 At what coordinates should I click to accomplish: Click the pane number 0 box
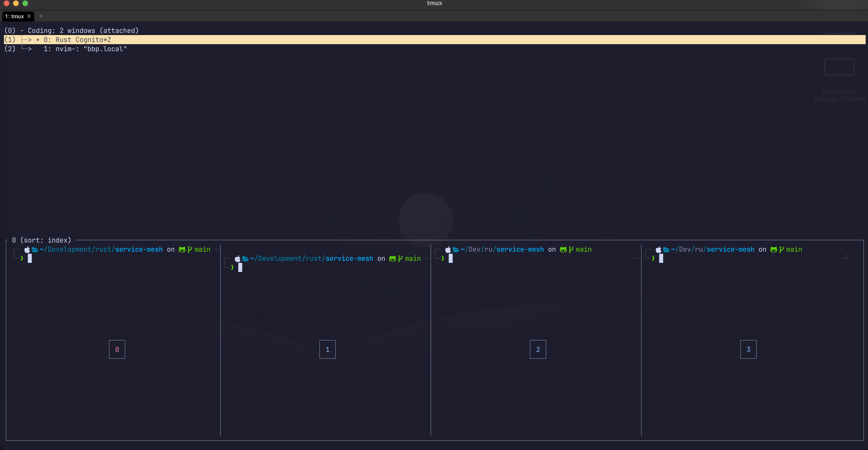pos(117,349)
